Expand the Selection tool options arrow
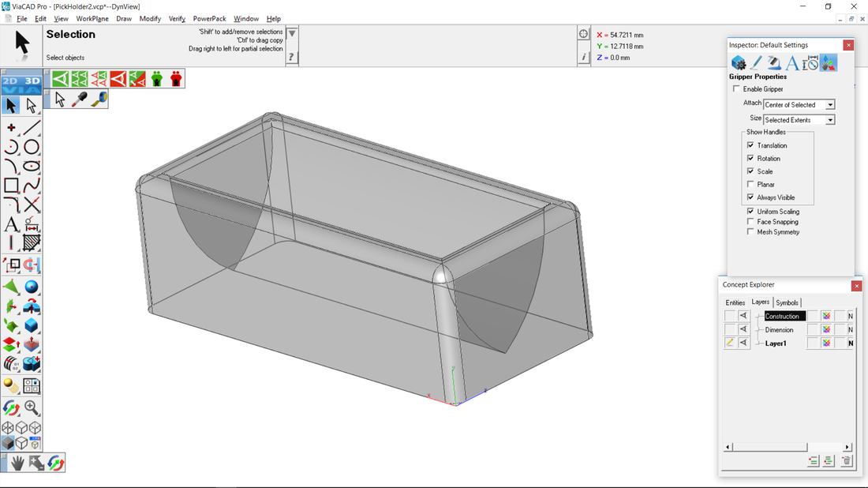The image size is (868, 488). point(292,34)
